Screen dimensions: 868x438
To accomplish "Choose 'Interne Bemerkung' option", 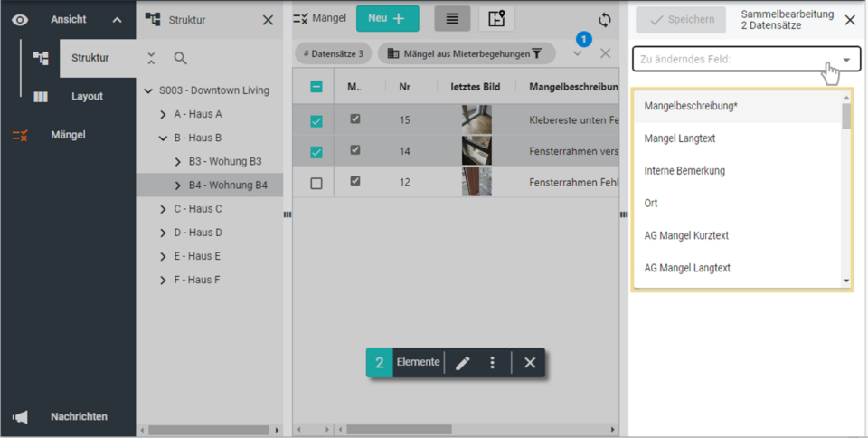I will coord(684,171).
